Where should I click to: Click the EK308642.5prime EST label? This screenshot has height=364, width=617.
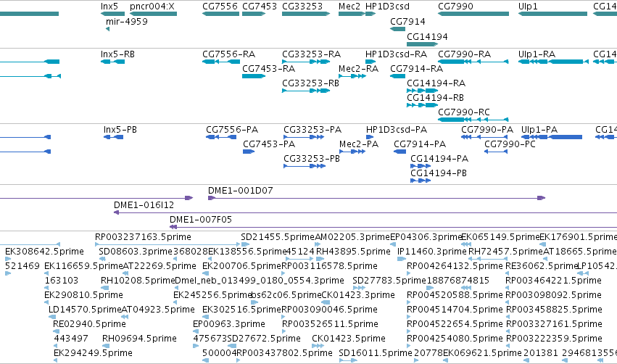click(x=44, y=252)
